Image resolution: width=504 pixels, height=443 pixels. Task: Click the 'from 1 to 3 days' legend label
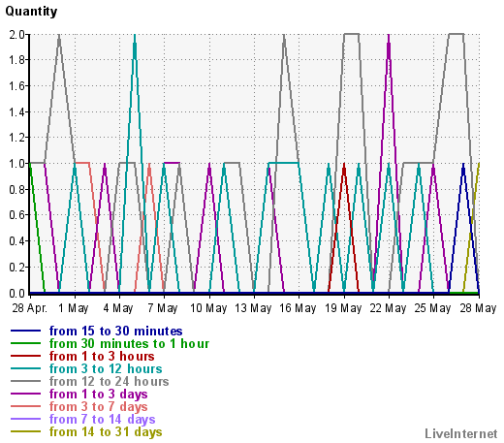coord(98,394)
